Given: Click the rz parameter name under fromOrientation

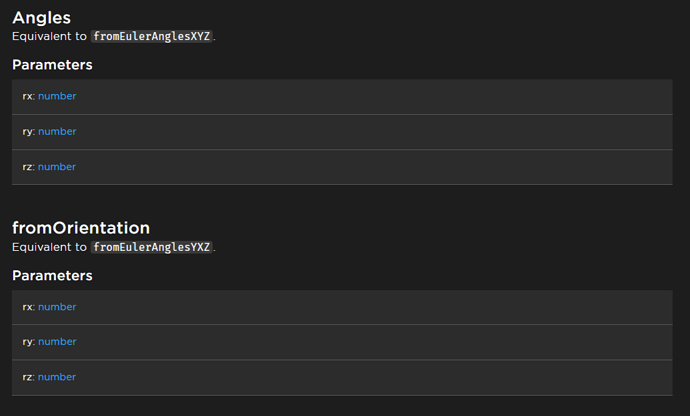Looking at the screenshot, I should [28, 377].
